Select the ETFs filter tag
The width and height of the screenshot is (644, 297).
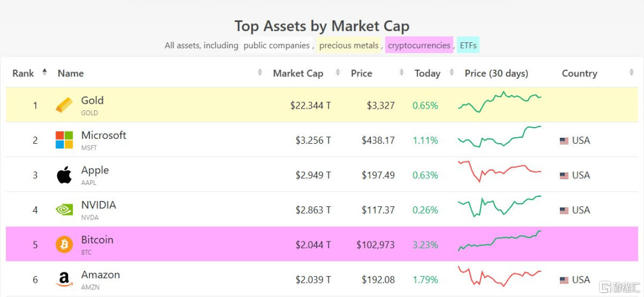click(468, 45)
